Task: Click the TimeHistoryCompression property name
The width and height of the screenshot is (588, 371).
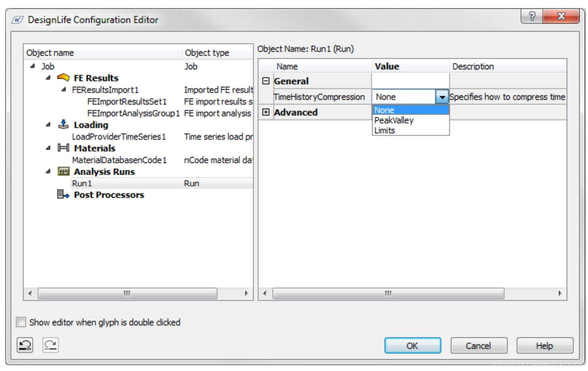Action: coord(319,97)
